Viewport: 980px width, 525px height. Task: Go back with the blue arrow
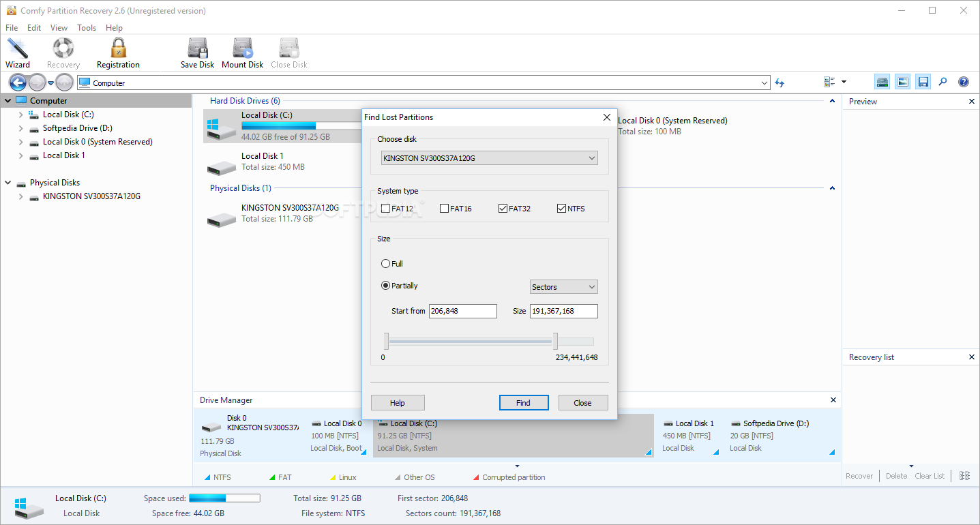click(18, 82)
